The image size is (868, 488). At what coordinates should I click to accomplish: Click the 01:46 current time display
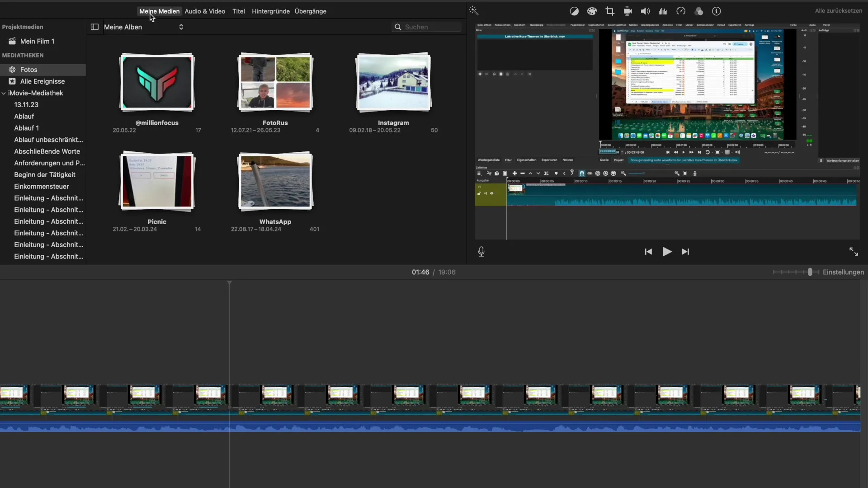pyautogui.click(x=420, y=272)
